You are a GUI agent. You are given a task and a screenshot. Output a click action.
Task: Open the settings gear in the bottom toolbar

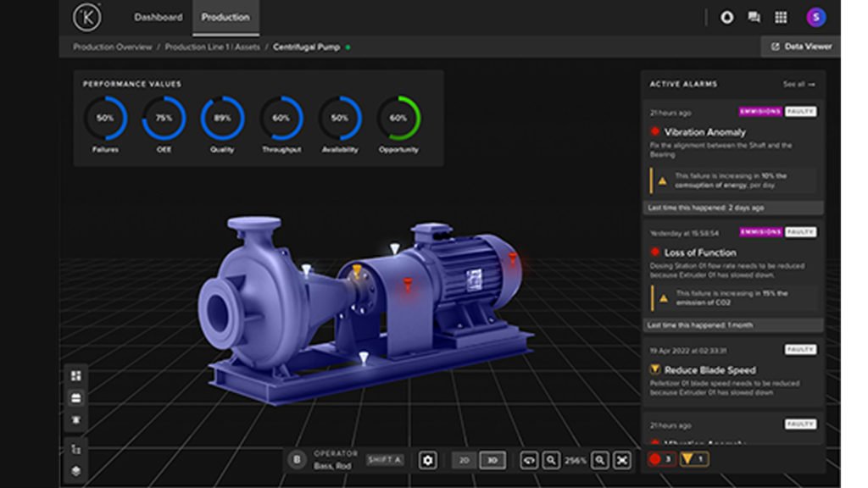click(x=428, y=460)
